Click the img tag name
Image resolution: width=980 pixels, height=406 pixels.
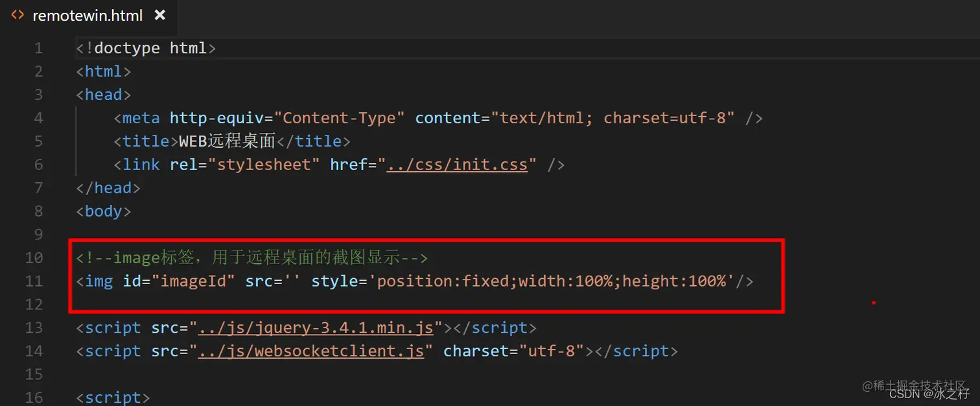tap(99, 281)
